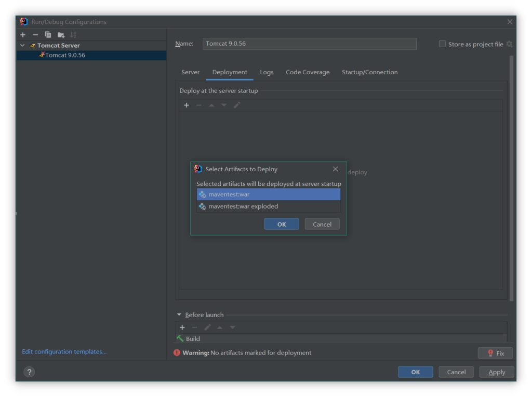Viewport: 532px width, 397px height.
Task: Open help with question mark button
Action: tap(29, 372)
